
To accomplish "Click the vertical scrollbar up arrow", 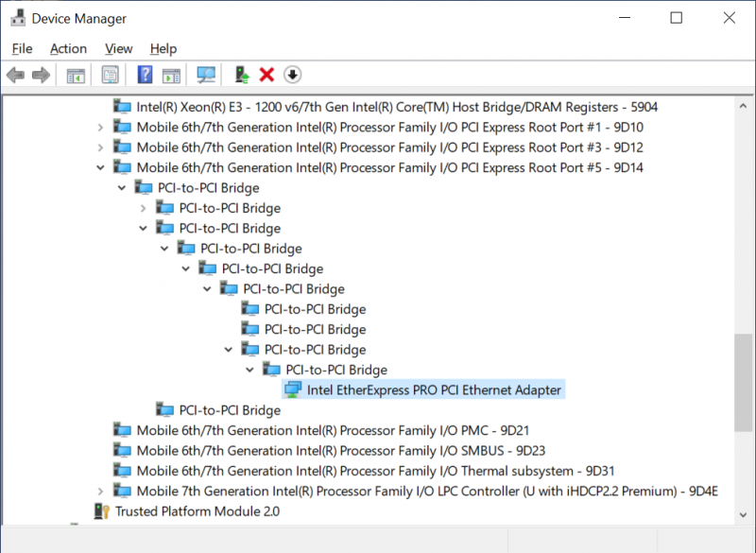I will click(743, 106).
